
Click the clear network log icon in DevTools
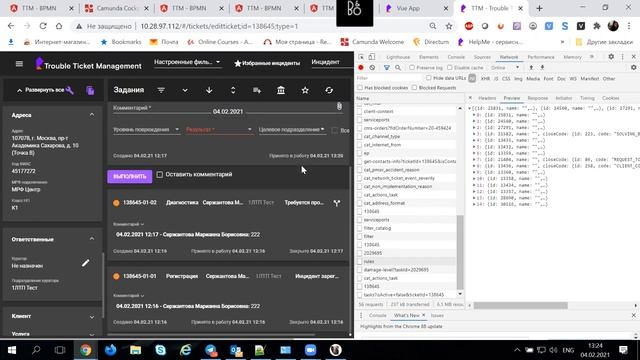pos(372,67)
